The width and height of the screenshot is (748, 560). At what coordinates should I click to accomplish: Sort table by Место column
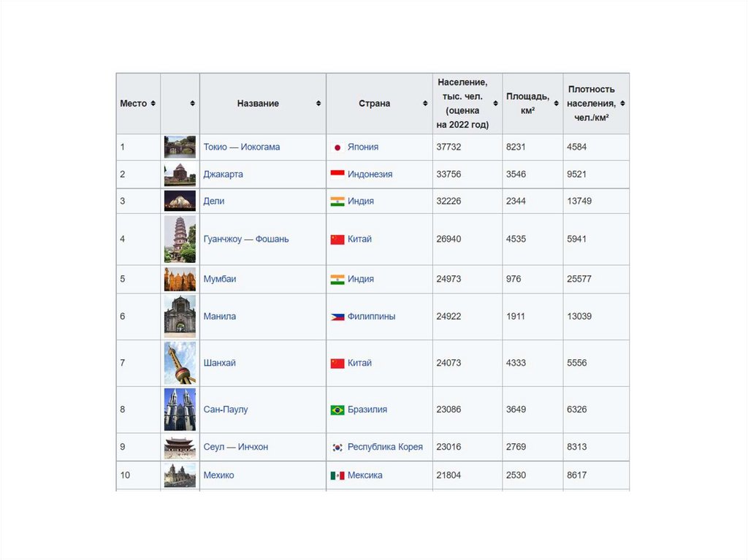coord(153,104)
